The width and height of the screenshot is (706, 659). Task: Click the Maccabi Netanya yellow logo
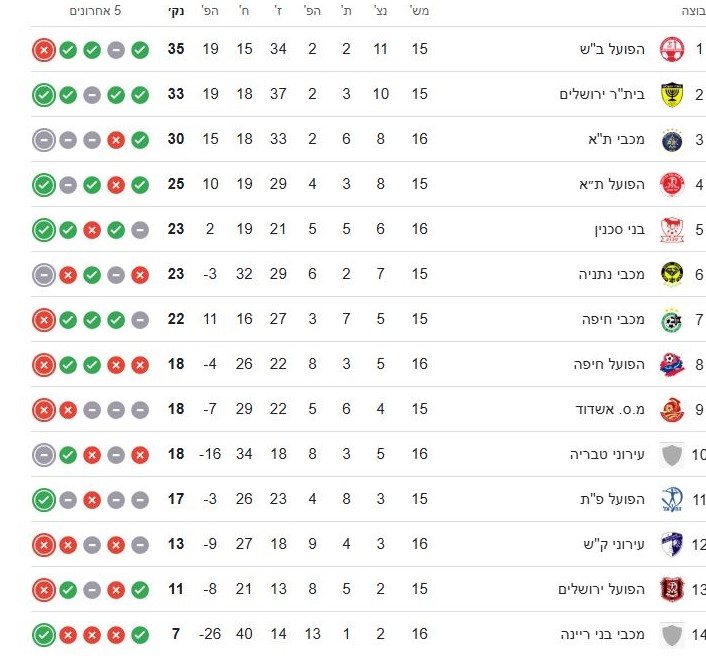669,274
